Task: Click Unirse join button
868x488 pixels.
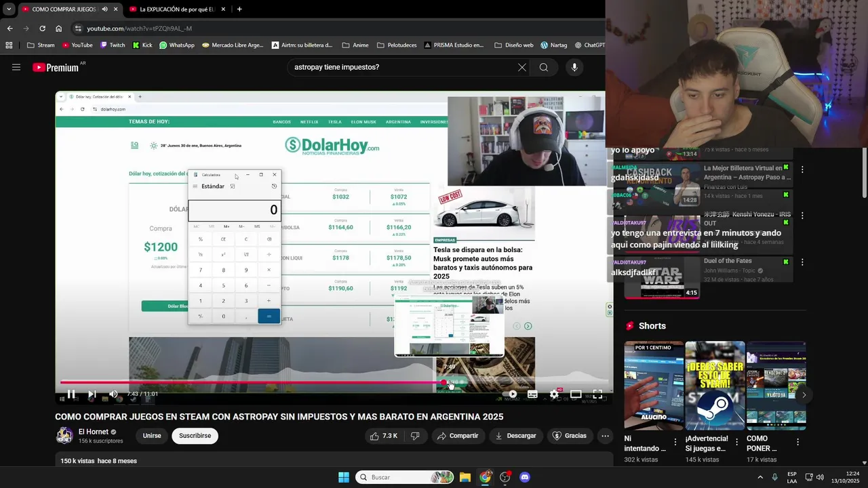Action: click(152, 436)
